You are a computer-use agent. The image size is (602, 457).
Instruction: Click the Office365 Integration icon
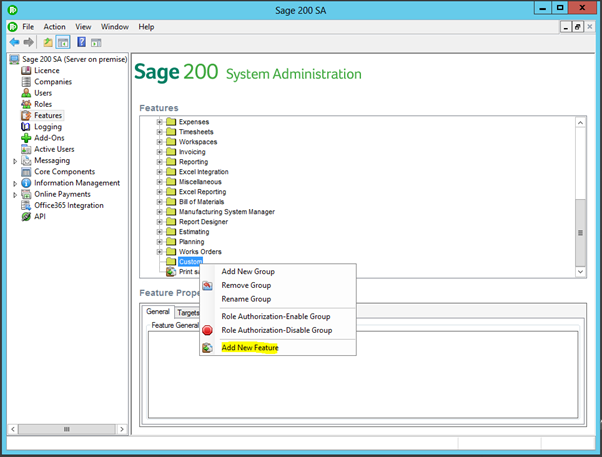26,205
